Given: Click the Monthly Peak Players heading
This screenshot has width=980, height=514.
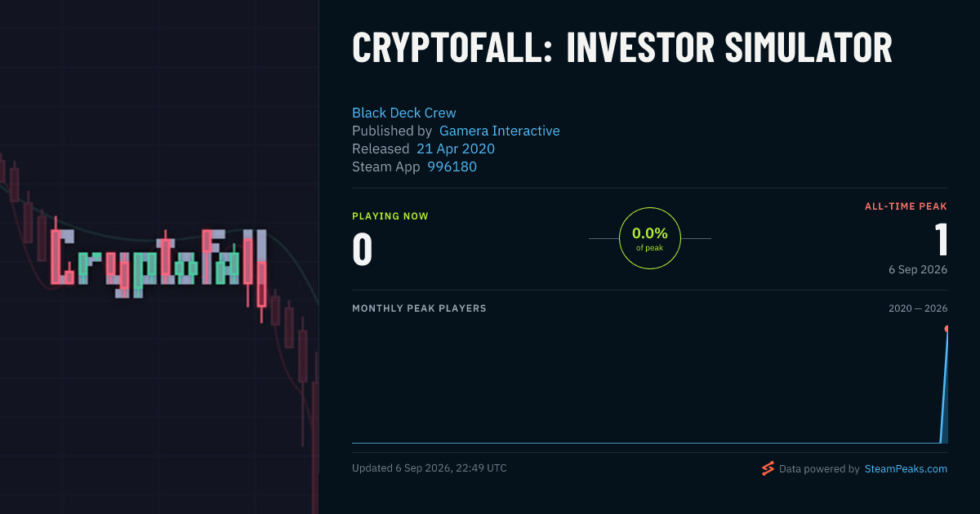Looking at the screenshot, I should (x=419, y=308).
